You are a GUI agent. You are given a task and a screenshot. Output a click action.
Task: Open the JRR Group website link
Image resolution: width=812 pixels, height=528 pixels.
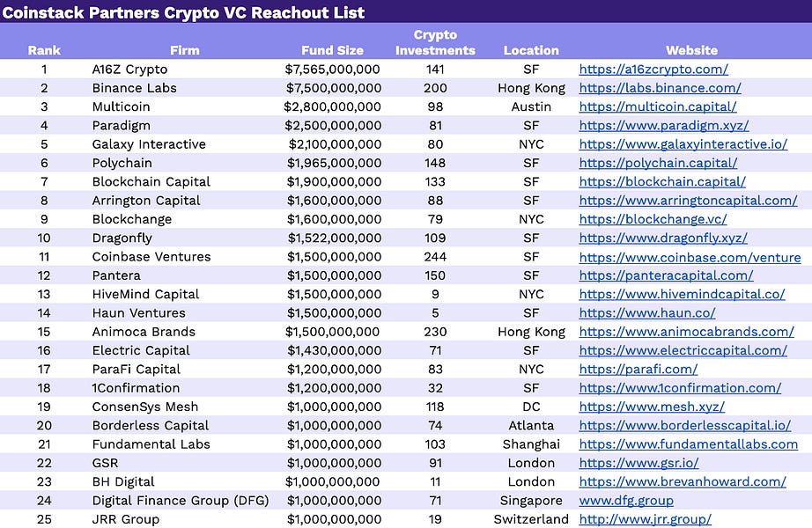coord(644,519)
